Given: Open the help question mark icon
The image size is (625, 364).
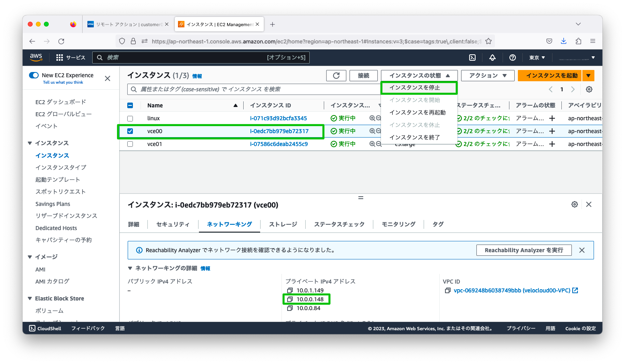Looking at the screenshot, I should (x=512, y=58).
